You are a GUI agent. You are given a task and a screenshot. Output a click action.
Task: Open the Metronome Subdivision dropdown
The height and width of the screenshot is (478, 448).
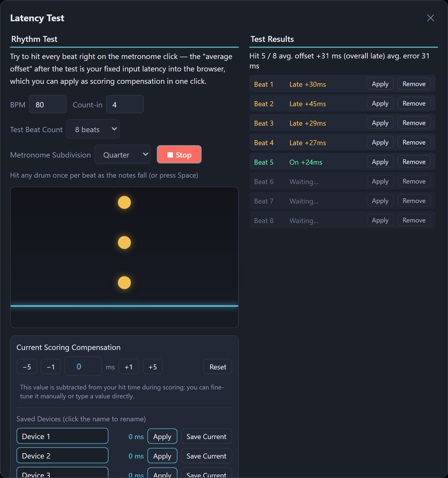coord(123,155)
